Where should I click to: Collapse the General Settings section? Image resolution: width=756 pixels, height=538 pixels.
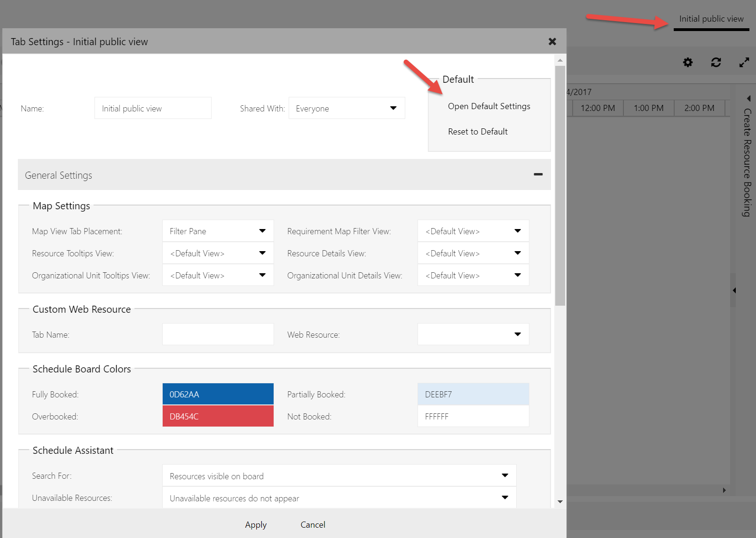coord(538,174)
